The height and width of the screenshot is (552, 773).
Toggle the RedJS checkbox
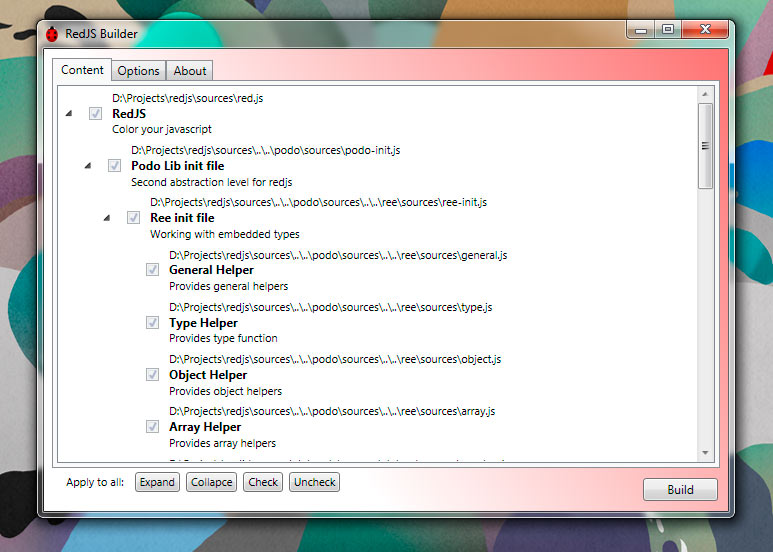pos(95,113)
